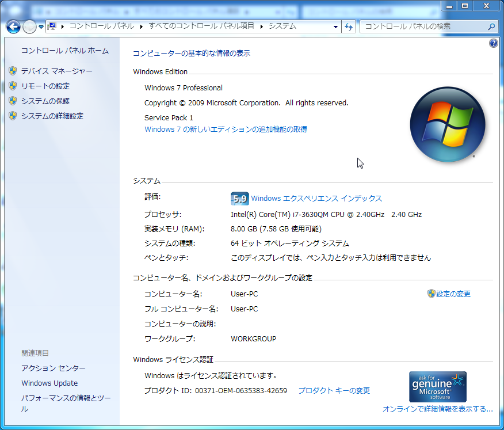Click the 8.00 GB RAM value

pos(276,229)
